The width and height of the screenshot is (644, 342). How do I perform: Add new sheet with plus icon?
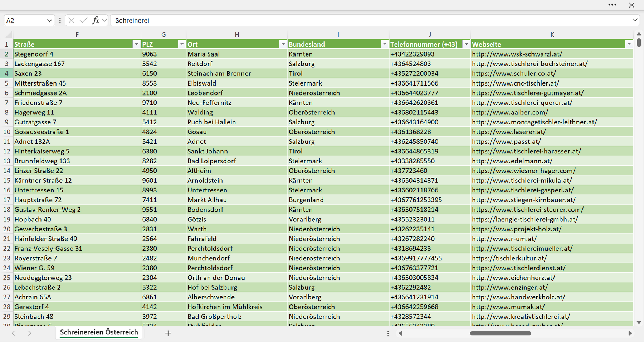168,333
